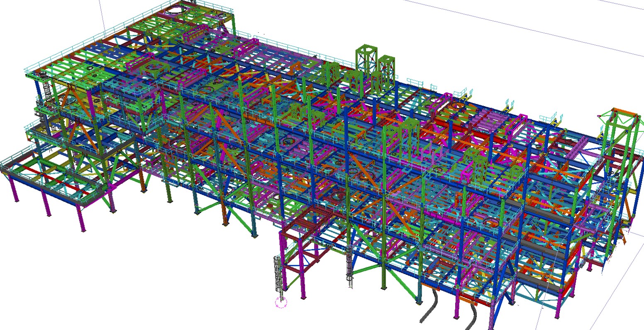
Task: Select the magenta dashed circle marker below the ladder
Action: 281,303
